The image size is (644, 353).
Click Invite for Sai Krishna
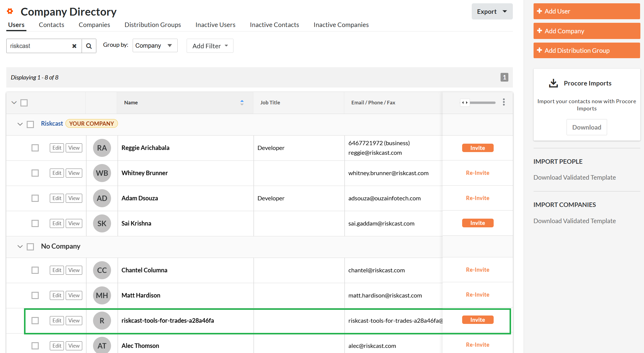click(x=477, y=223)
